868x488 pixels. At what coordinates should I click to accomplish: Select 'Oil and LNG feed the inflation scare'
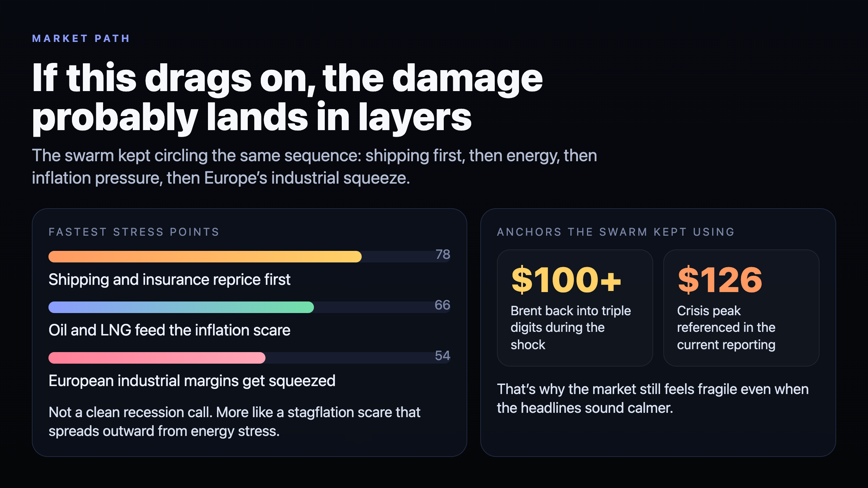click(x=169, y=330)
